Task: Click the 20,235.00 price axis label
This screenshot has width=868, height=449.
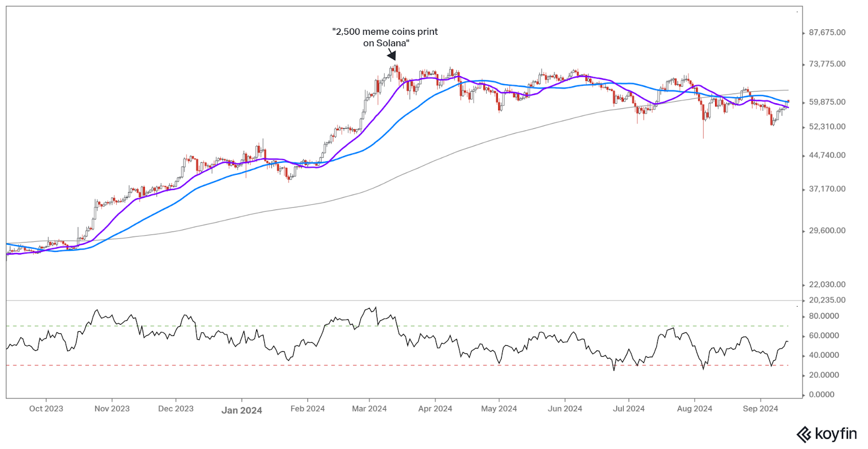Action: pos(827,300)
